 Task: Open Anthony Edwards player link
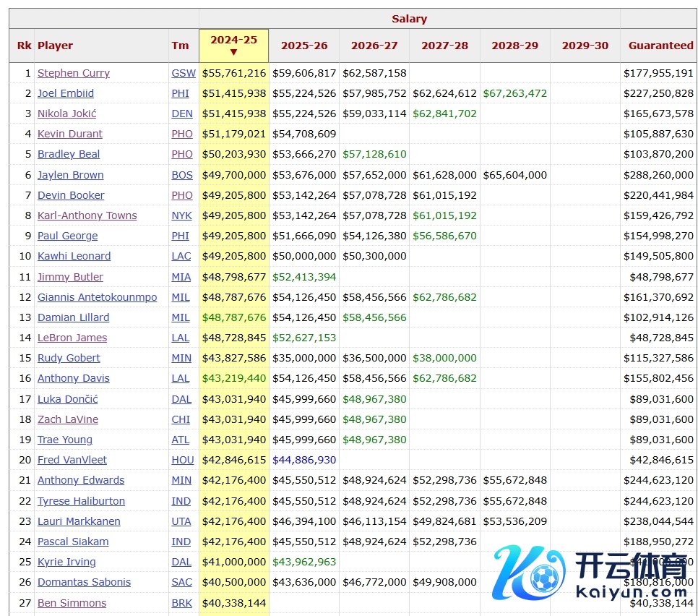tap(80, 480)
